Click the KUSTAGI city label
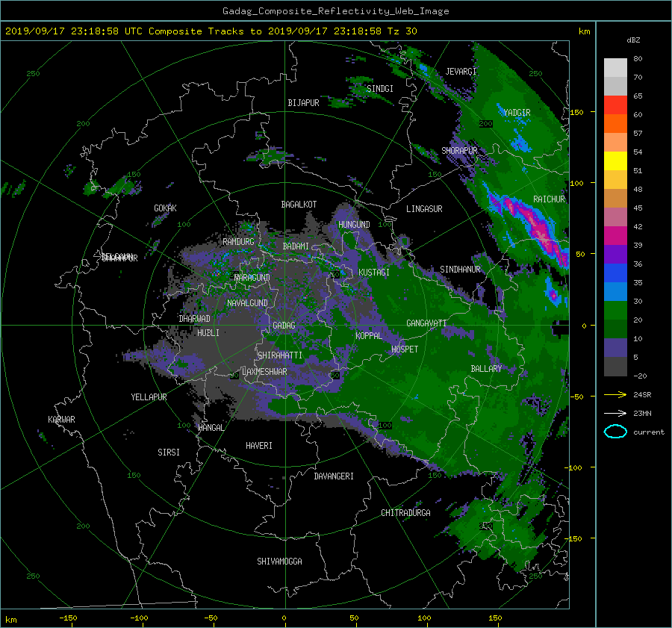Screen dimensions: 672x628 tap(374, 273)
